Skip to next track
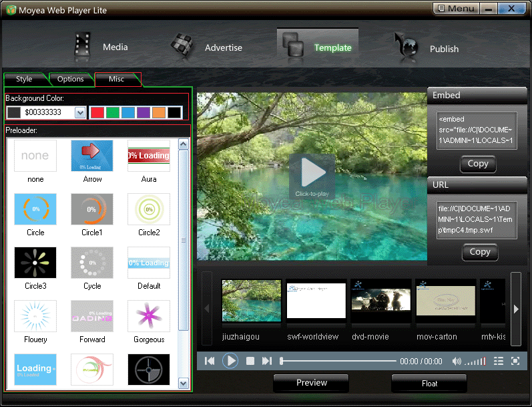 point(267,361)
